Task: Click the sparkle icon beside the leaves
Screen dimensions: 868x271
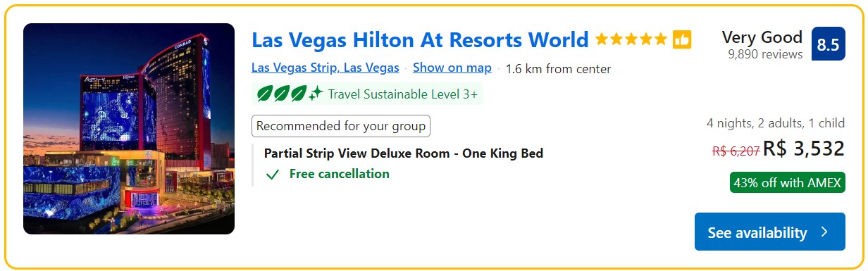Action: tap(316, 94)
